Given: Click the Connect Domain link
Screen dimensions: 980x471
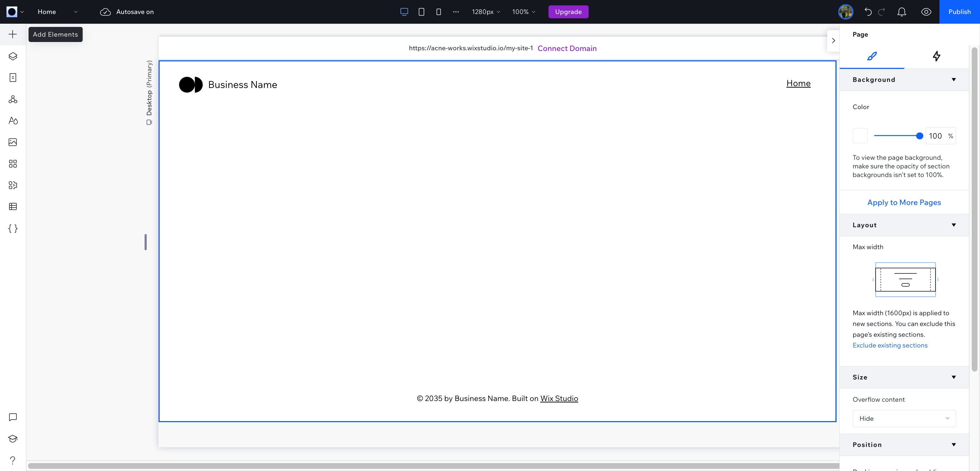Looking at the screenshot, I should pos(567,48).
